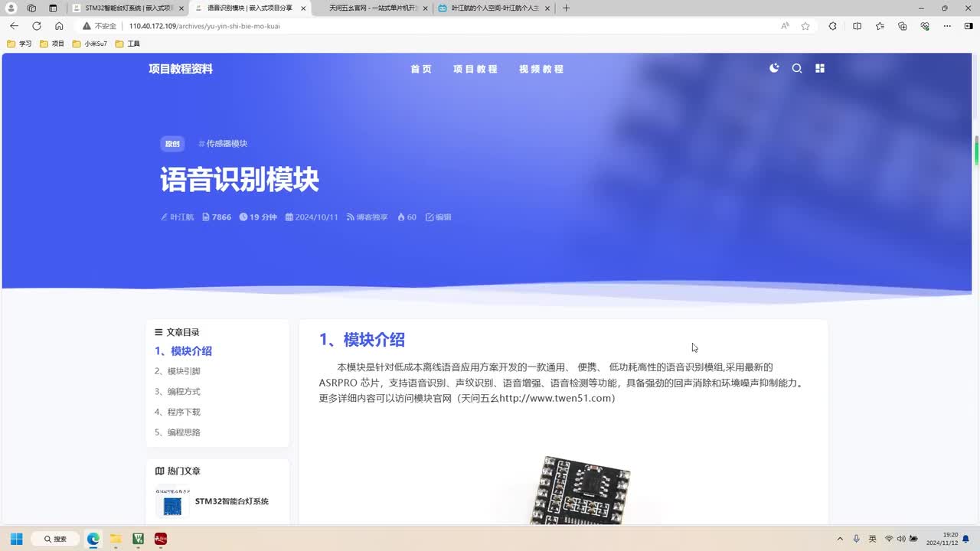Jump to 5、编程思路 in the table of contents

[x=178, y=432]
